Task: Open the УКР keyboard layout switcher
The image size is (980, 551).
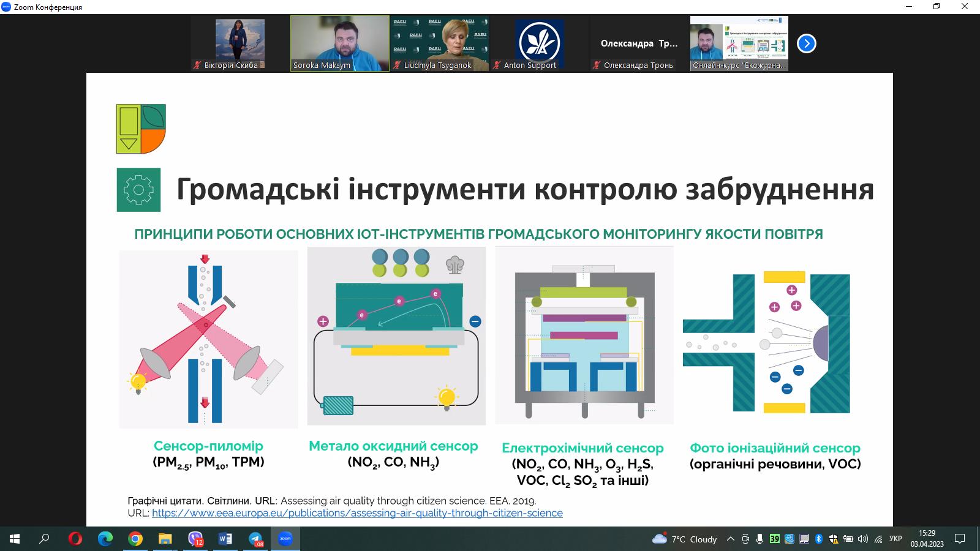Action: point(895,539)
